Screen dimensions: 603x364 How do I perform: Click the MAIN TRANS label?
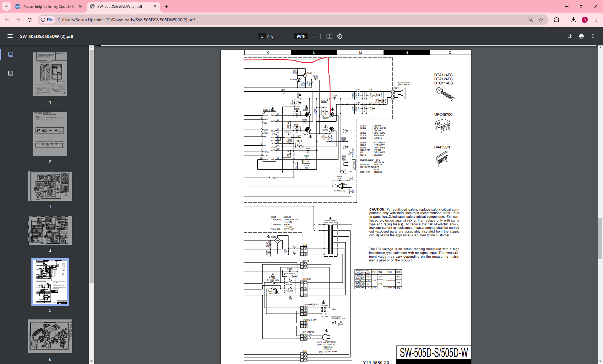coord(331,221)
